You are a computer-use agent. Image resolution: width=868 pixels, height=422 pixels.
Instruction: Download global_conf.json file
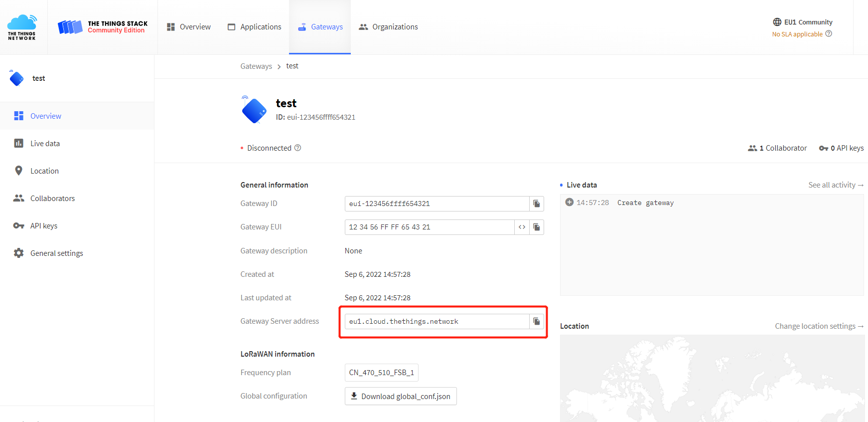click(401, 396)
